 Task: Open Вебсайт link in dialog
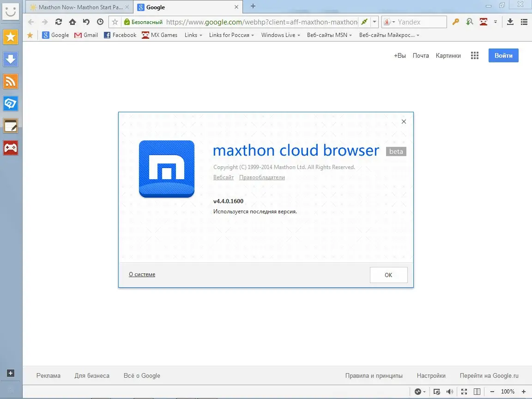223,177
